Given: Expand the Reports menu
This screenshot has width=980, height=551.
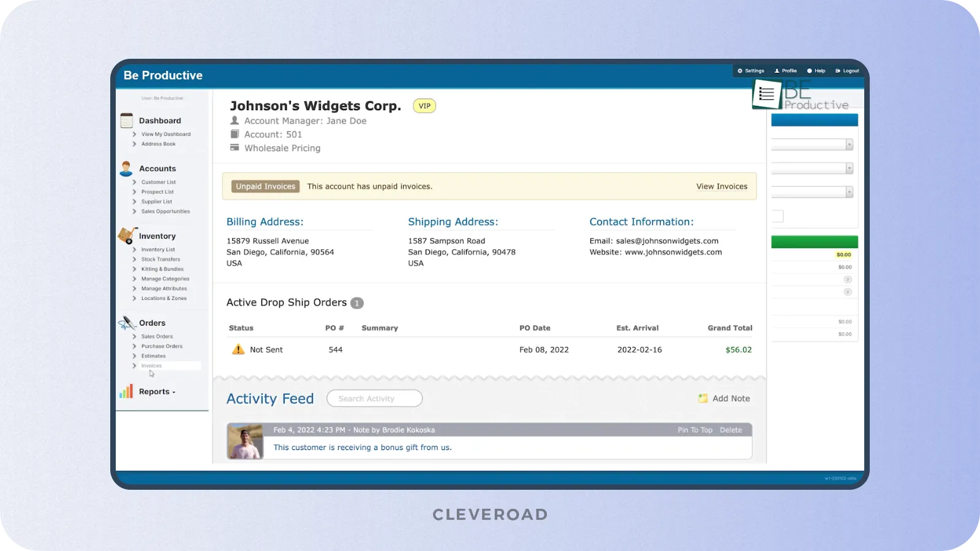Looking at the screenshot, I should coord(173,391).
